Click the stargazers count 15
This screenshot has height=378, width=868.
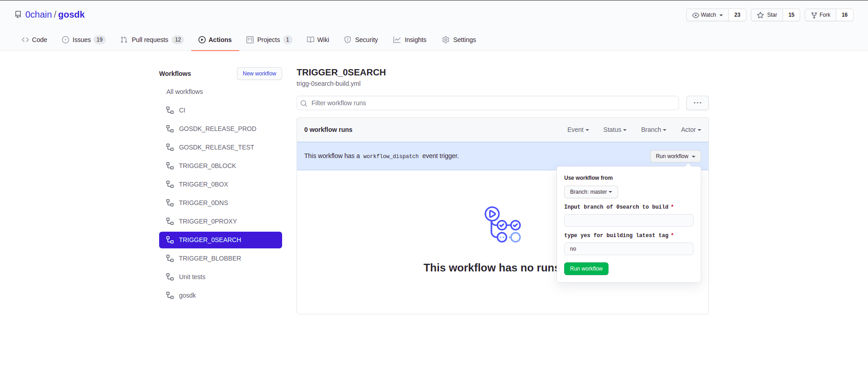[792, 15]
